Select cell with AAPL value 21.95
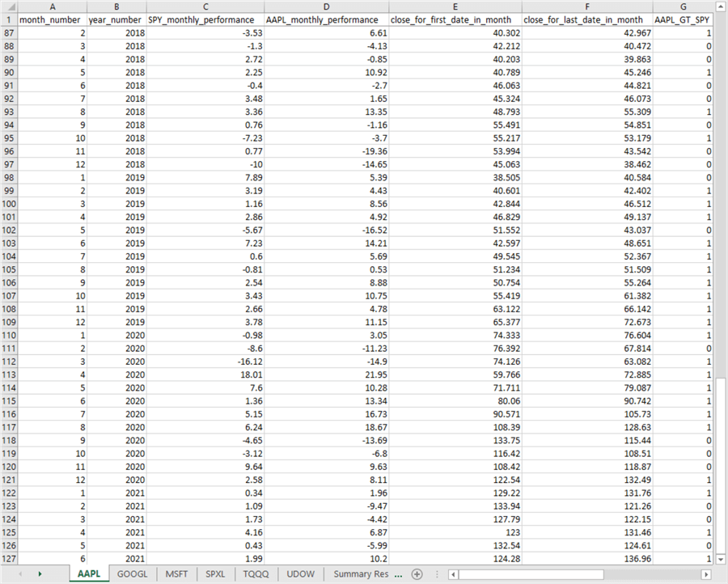The image size is (728, 584). tap(327, 375)
